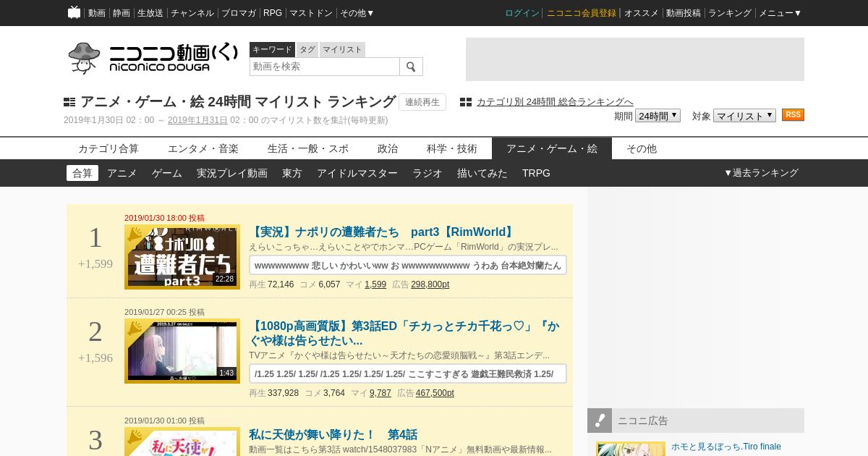
Task: Open 動画 in top navigation
Action: [97, 13]
